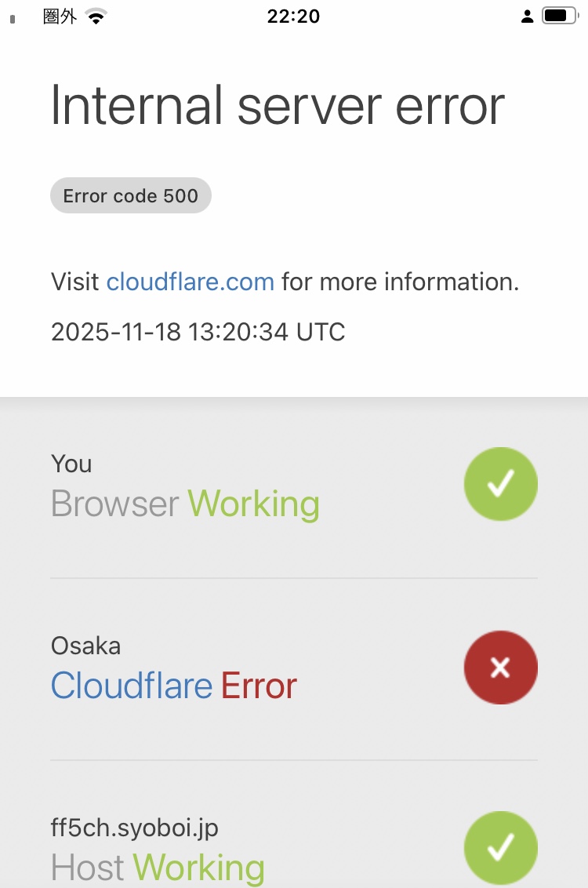
Task: Tap the gray Host label
Action: point(88,868)
